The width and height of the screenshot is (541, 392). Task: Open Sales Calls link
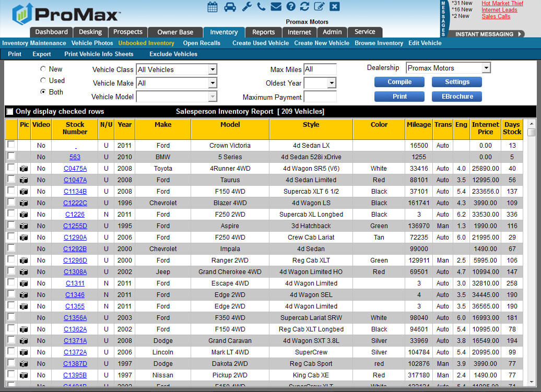pos(496,16)
